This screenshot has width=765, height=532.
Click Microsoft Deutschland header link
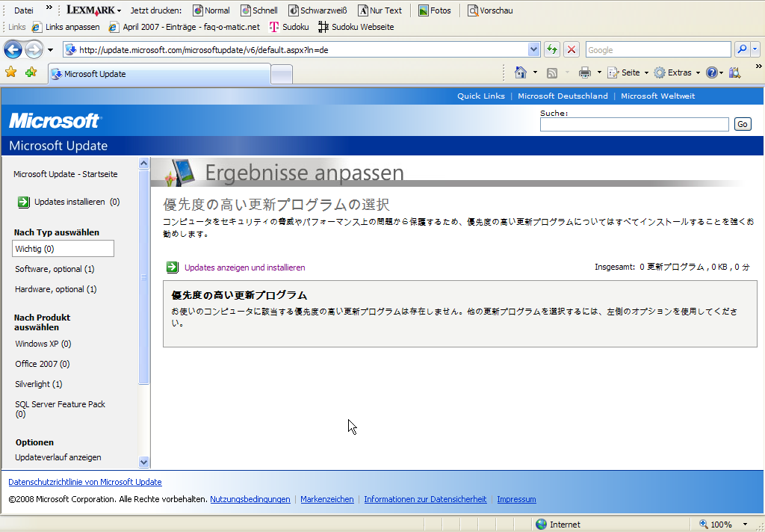coord(563,96)
